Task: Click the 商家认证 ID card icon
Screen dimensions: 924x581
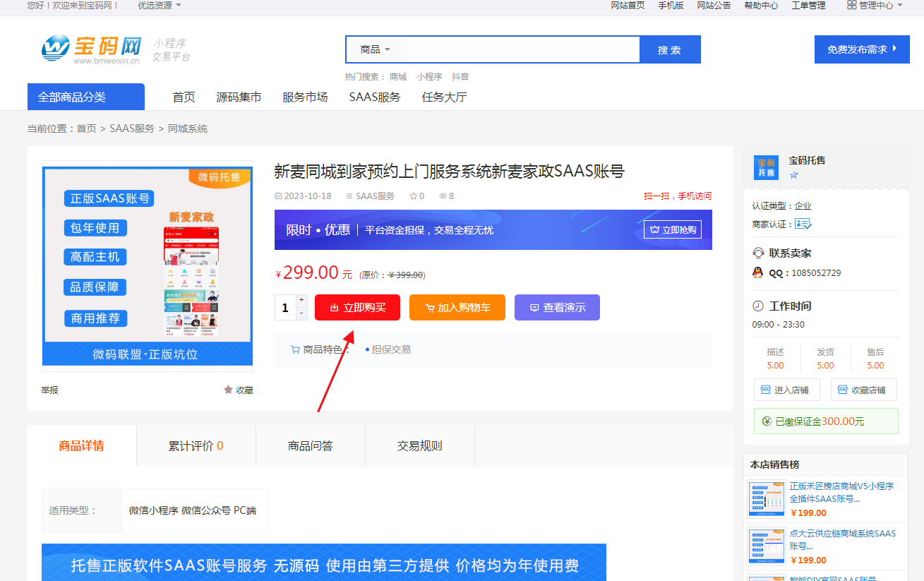Action: click(803, 224)
